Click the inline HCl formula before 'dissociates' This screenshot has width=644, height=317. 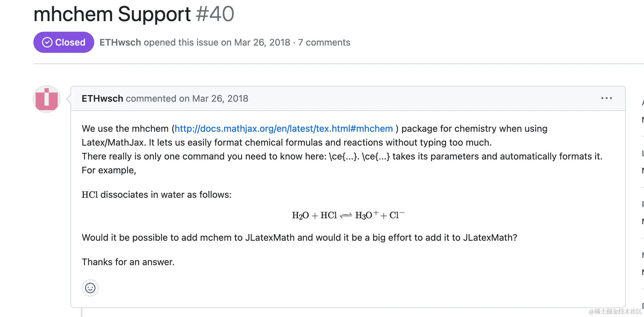pyautogui.click(x=90, y=194)
